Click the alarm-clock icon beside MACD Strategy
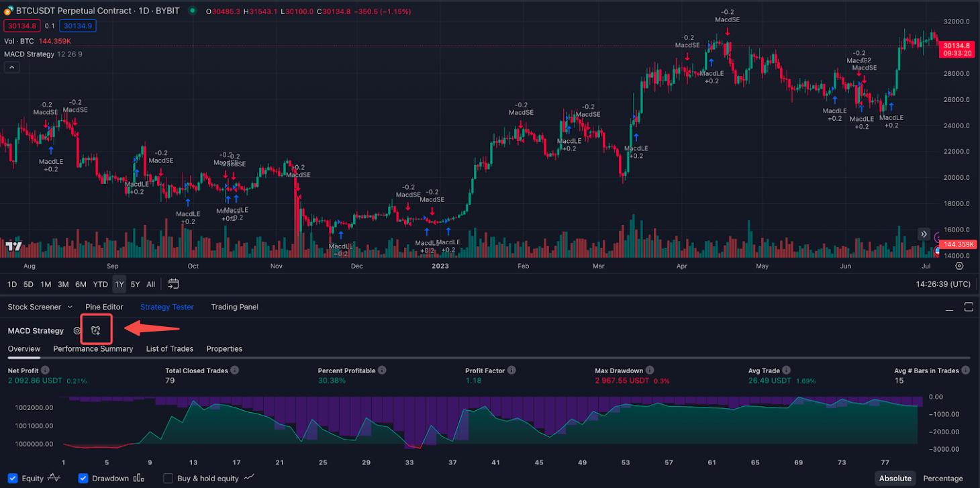This screenshot has height=488, width=980. (x=96, y=330)
